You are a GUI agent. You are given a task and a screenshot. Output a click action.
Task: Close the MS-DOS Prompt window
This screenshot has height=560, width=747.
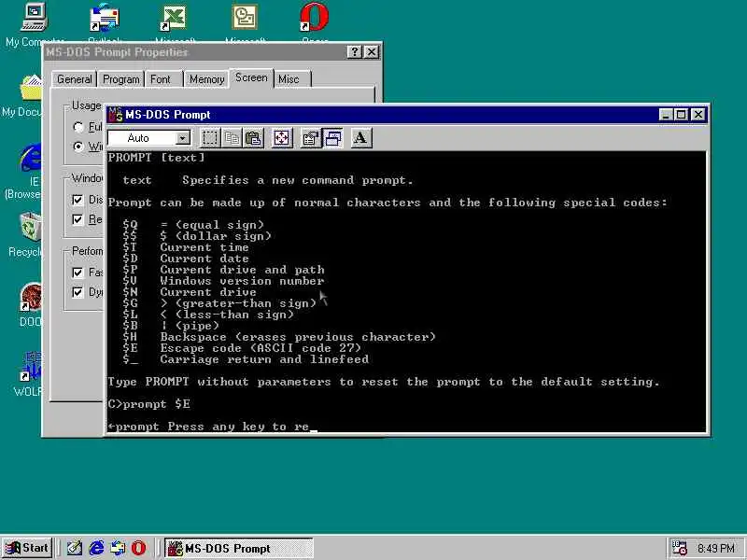point(698,114)
